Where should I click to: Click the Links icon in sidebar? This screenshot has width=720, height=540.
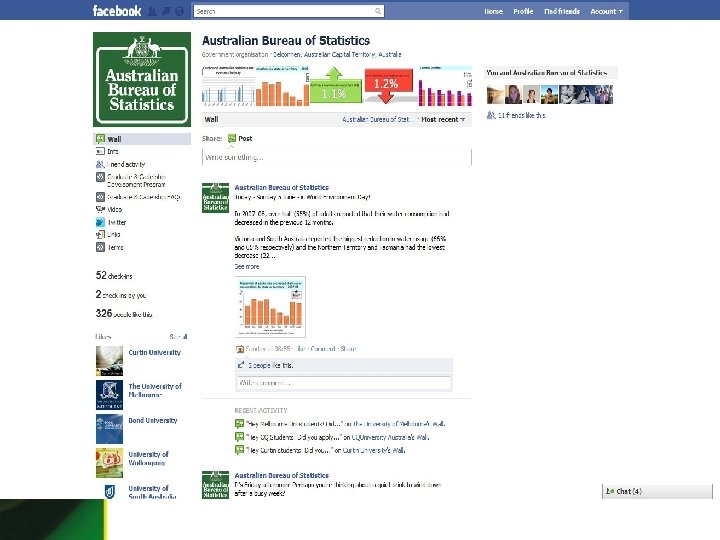click(100, 234)
